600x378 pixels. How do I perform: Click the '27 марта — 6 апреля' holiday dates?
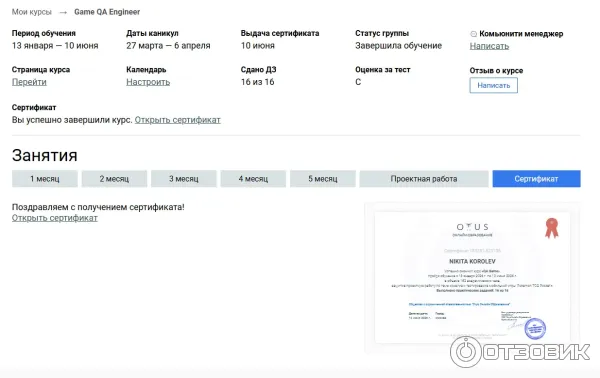(168, 46)
